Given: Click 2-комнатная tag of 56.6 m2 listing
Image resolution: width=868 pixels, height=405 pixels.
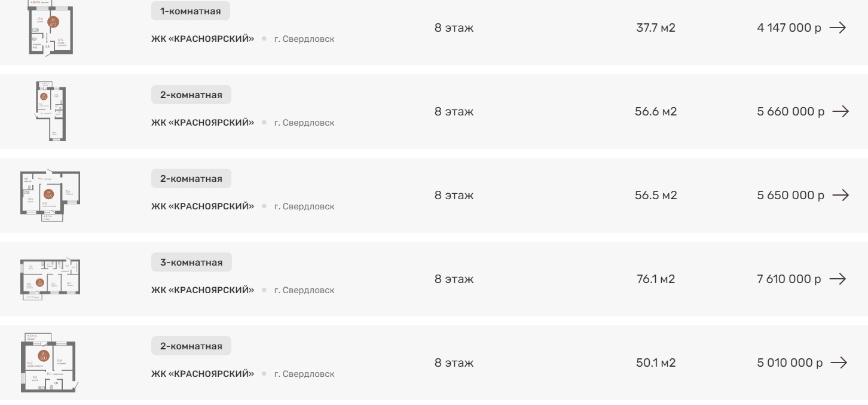Looking at the screenshot, I should pos(191,95).
